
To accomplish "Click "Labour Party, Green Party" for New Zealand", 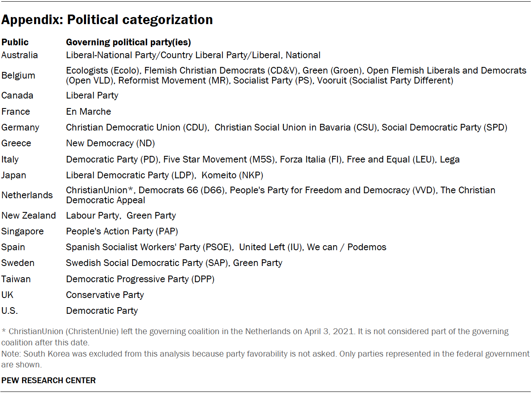I will 121,215.
